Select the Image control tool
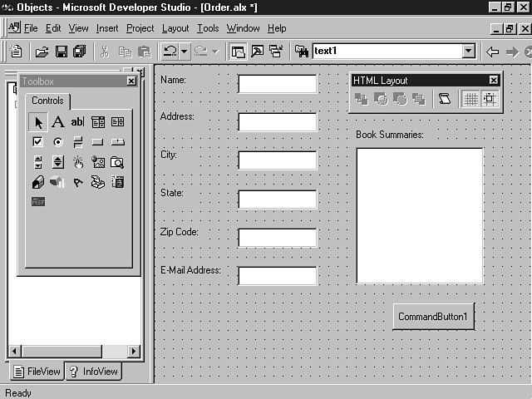 point(98,162)
